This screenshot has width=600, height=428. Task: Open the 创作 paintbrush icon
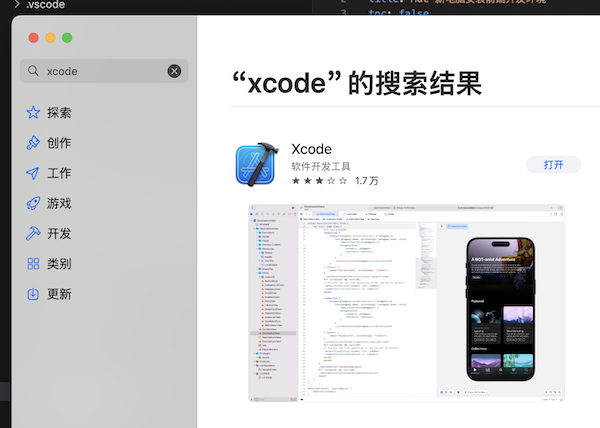tap(33, 143)
